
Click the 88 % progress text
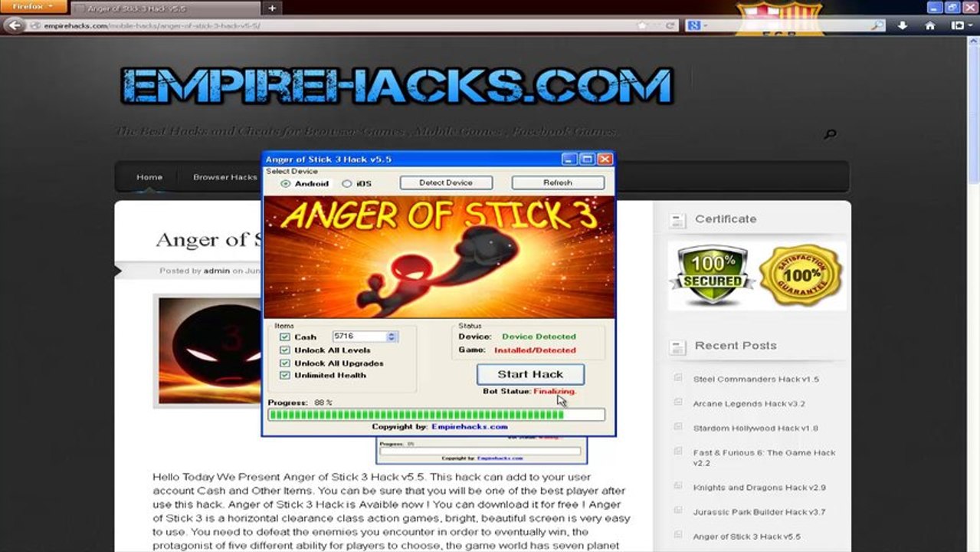pos(323,402)
